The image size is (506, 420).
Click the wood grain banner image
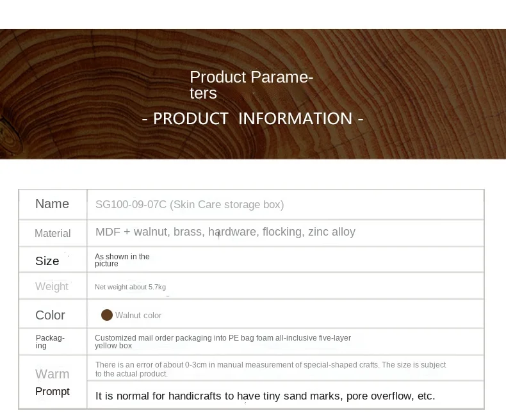coord(253,94)
